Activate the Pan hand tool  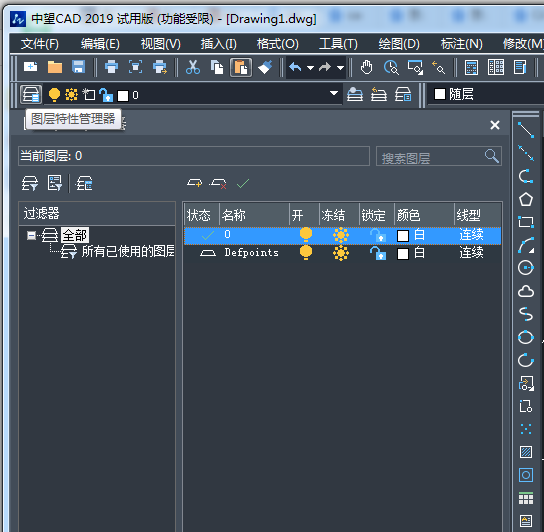366,67
